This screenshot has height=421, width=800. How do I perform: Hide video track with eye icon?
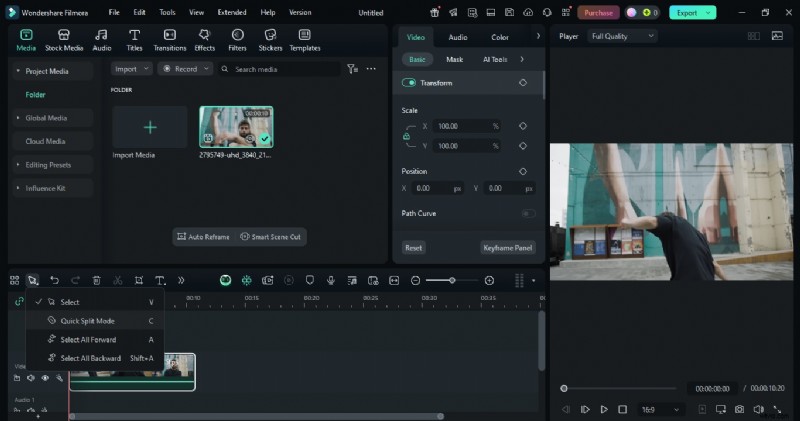click(45, 378)
